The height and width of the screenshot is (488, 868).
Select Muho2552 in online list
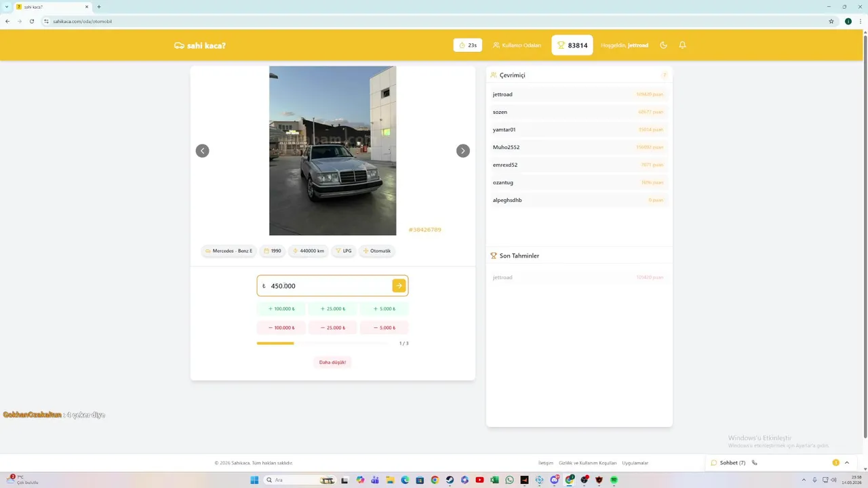pyautogui.click(x=579, y=147)
